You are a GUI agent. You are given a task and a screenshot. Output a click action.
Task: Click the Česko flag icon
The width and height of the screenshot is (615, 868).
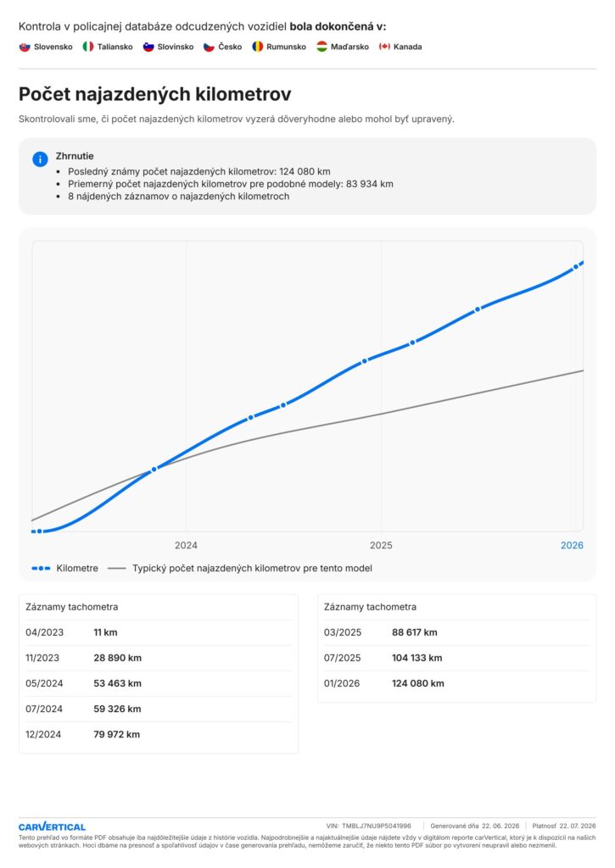coord(209,47)
